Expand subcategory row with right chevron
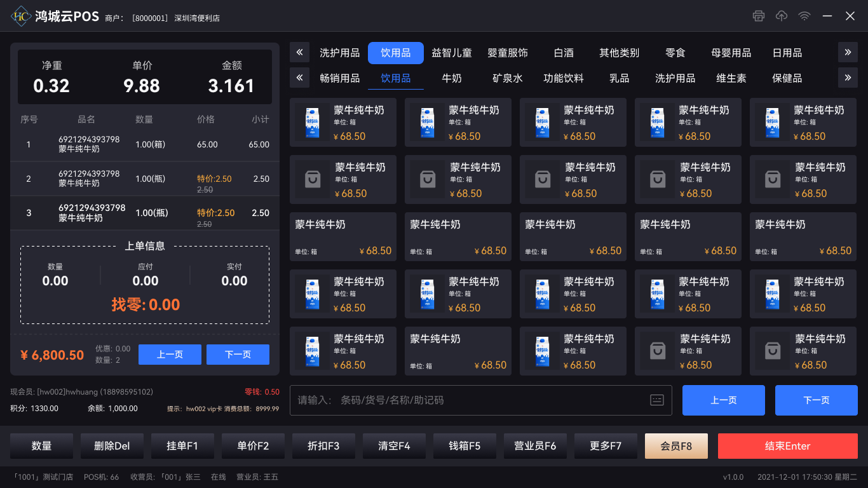 pos(848,78)
